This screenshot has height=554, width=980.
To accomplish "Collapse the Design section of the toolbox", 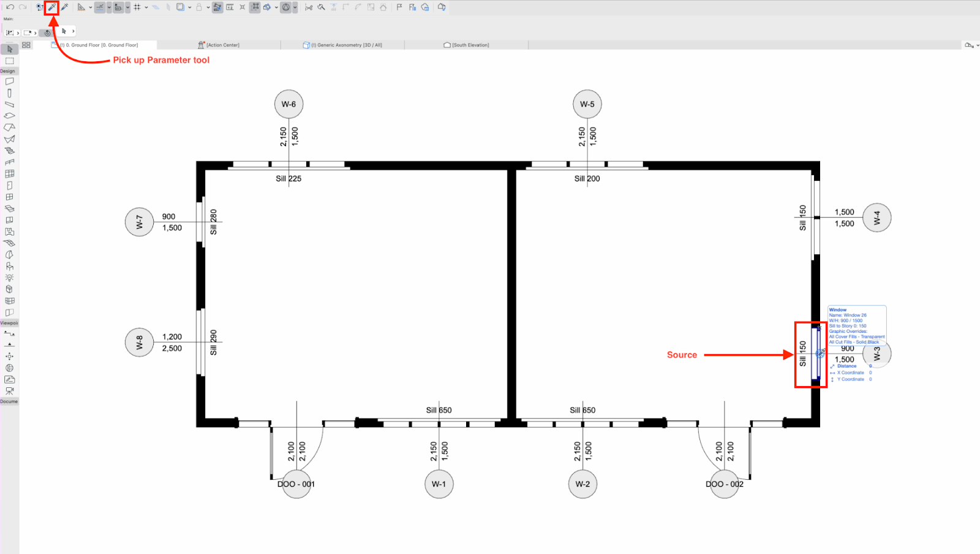I will [8, 70].
